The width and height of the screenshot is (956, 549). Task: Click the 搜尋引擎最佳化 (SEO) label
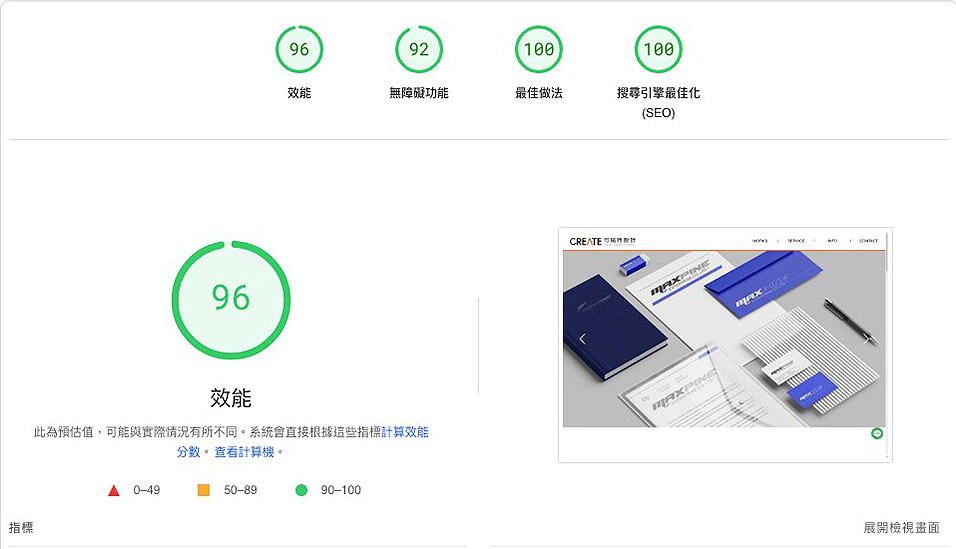658,102
